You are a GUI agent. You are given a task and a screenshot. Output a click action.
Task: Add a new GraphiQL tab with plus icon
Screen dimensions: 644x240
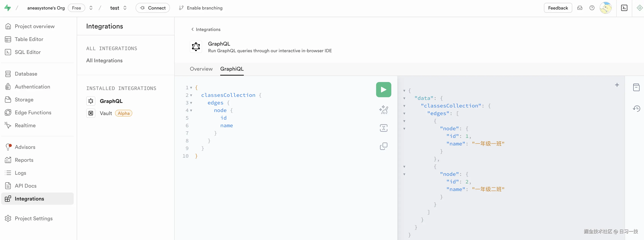tap(617, 85)
